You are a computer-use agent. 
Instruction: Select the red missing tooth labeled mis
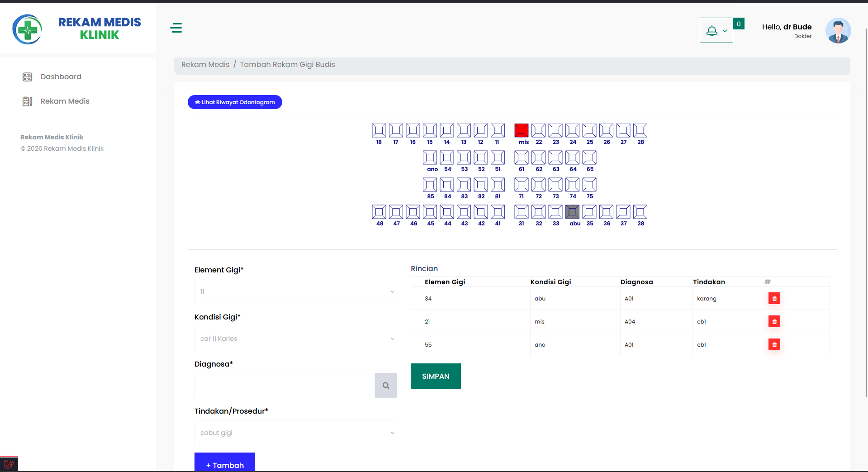coord(522,130)
